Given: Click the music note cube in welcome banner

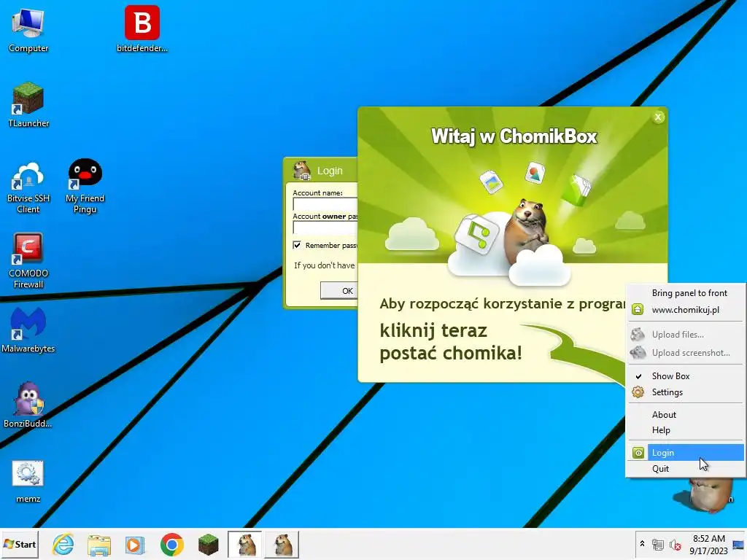Looking at the screenshot, I should pyautogui.click(x=476, y=233).
